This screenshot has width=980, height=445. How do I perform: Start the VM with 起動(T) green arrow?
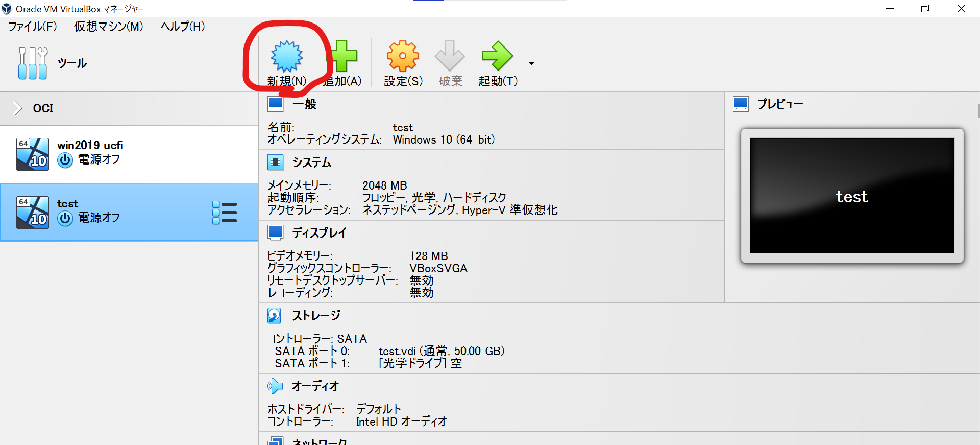pyautogui.click(x=497, y=56)
